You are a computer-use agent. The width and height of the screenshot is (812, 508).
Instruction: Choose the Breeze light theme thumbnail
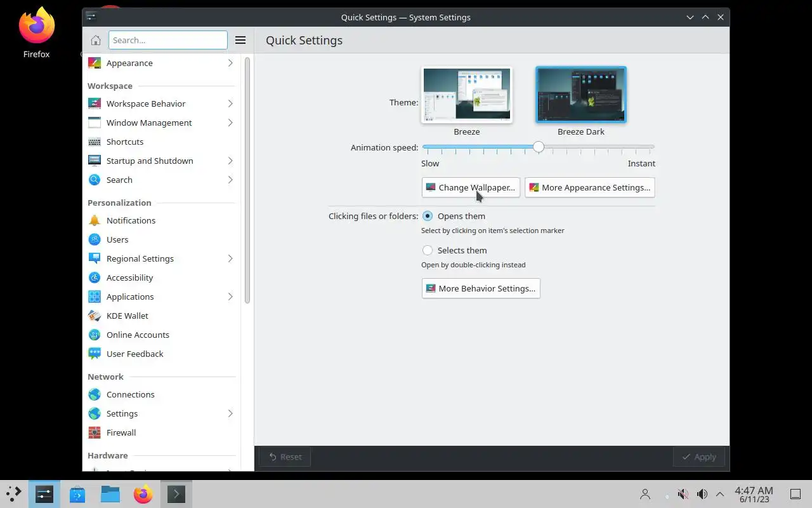pyautogui.click(x=467, y=95)
